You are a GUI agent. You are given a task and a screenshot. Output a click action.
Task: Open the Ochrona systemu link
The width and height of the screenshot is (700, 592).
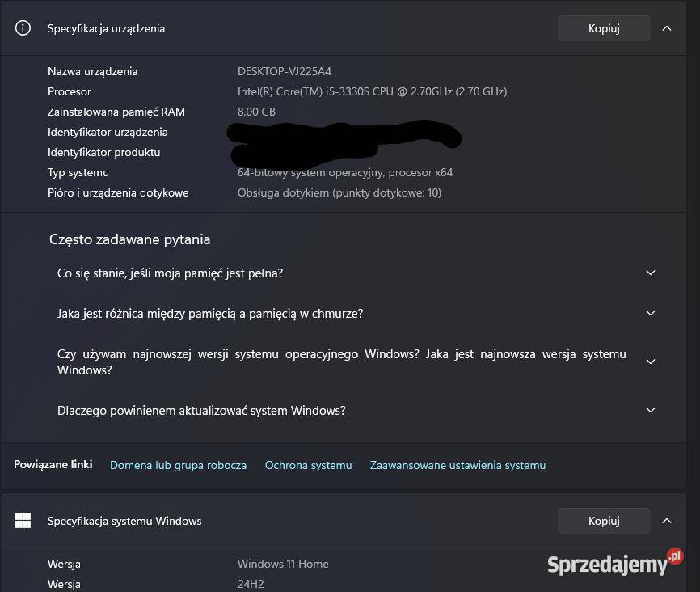(x=308, y=465)
